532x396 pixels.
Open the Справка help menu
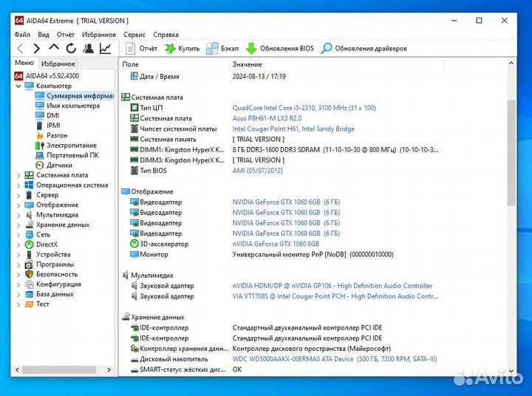[x=166, y=35]
